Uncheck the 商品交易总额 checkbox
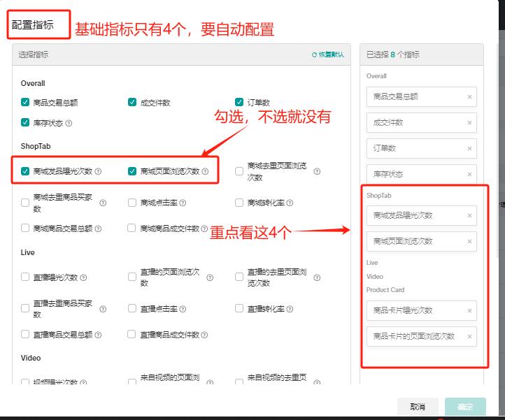 coord(25,102)
